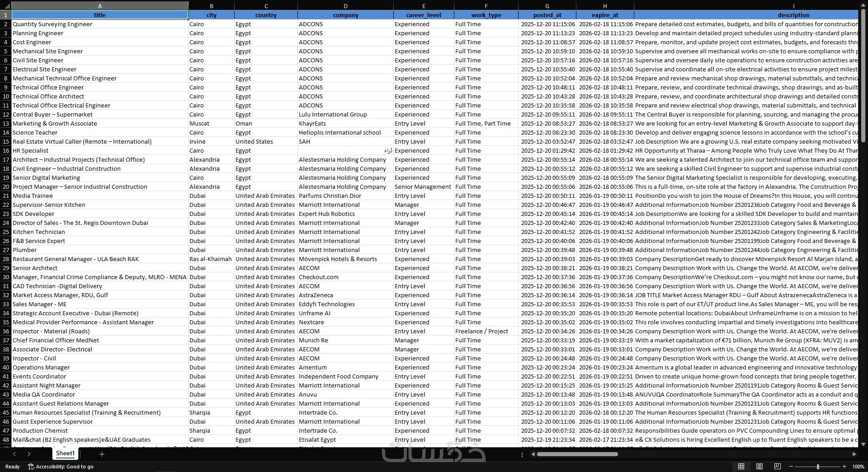
Task: Select the 'country' header cell
Action: click(x=266, y=15)
